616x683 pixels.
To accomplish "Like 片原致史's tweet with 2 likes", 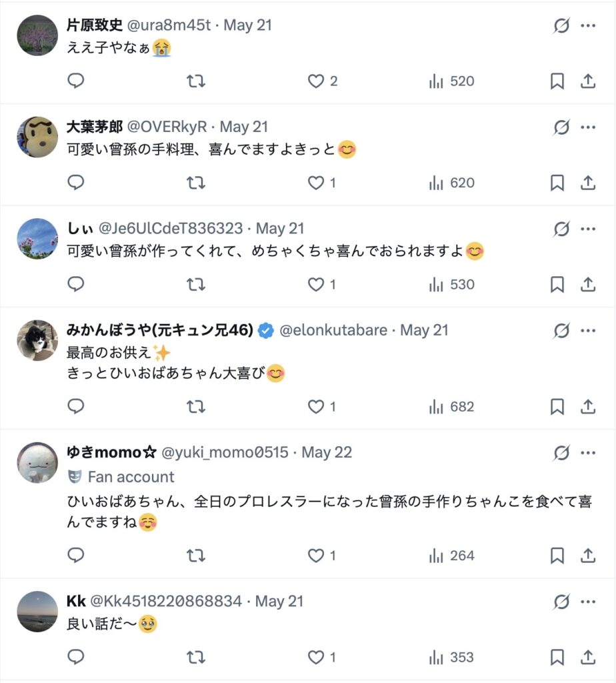I will (315, 81).
